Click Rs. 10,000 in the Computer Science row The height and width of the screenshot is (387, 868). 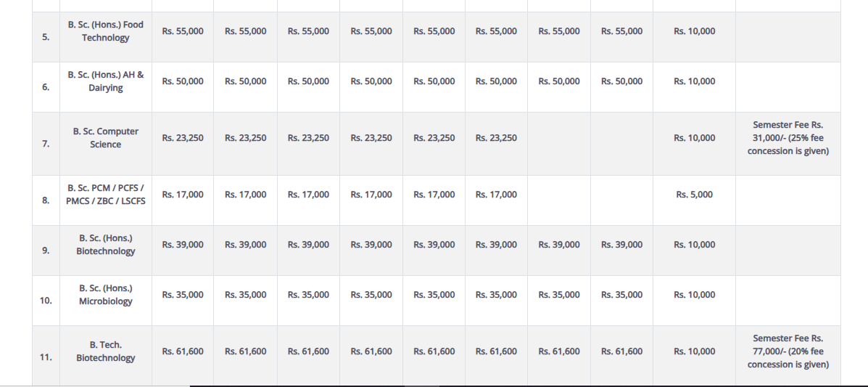tap(694, 138)
